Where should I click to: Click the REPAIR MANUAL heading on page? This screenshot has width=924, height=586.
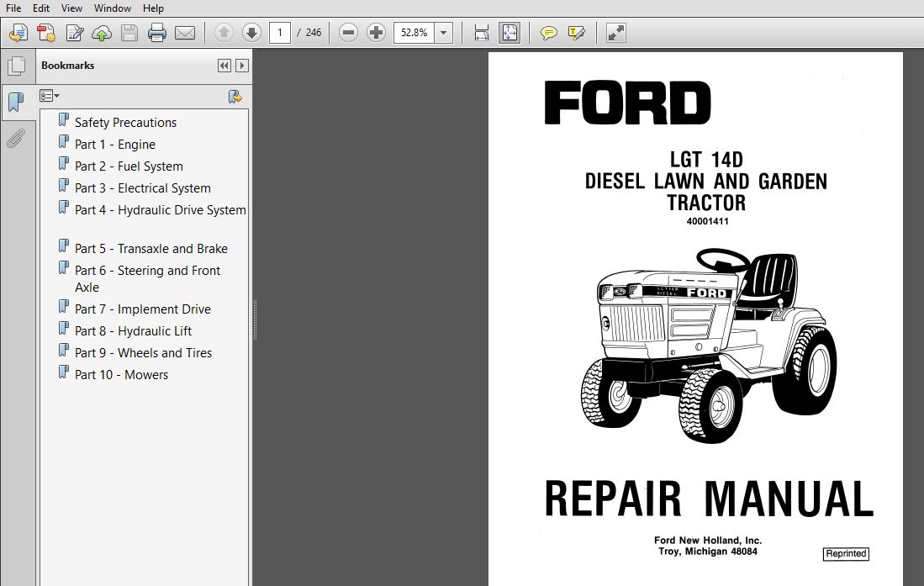709,499
